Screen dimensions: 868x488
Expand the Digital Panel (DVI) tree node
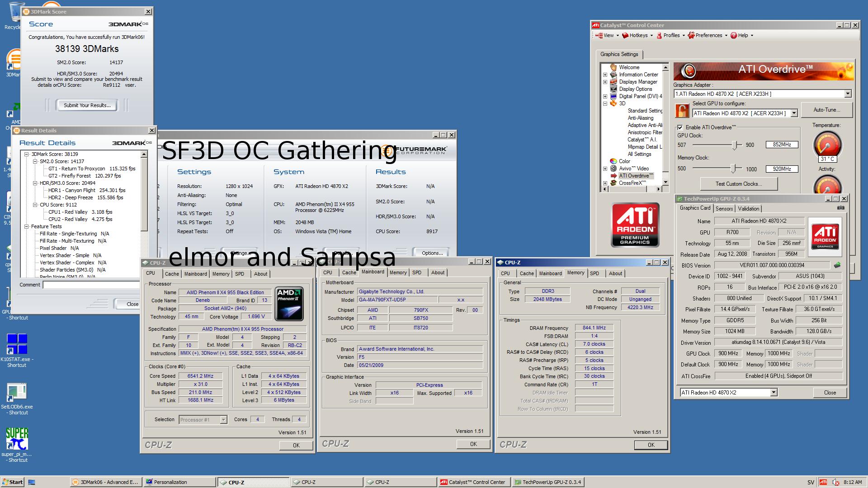(605, 96)
